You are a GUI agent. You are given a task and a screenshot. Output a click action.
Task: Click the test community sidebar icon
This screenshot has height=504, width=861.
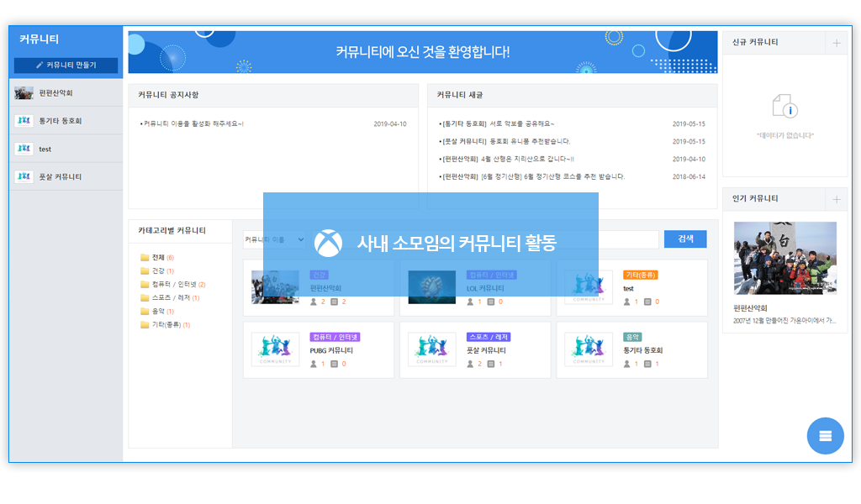tap(24, 149)
